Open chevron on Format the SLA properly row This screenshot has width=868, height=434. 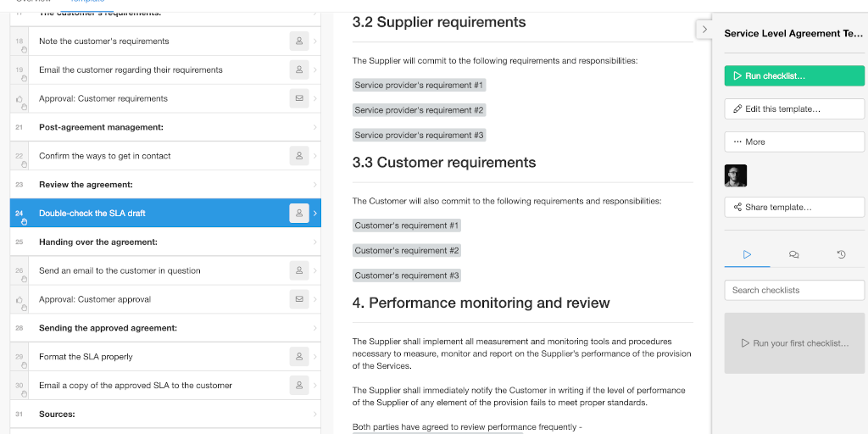point(315,357)
